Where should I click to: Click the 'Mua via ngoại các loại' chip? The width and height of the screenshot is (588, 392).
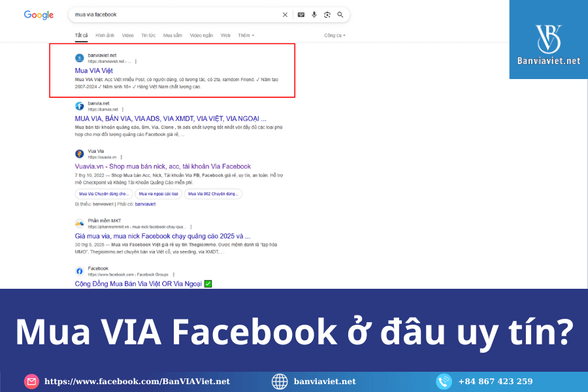click(158, 194)
